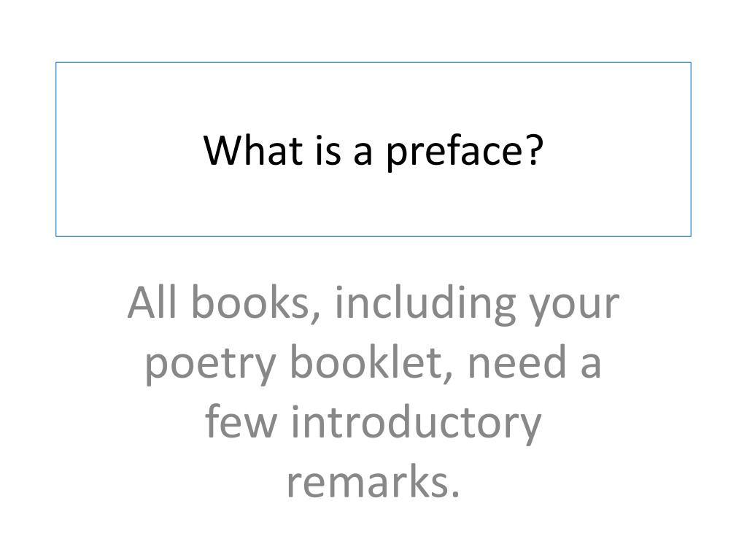Click the word "introductory" in the body text
Screen dimensions: 747x560
click(x=417, y=424)
